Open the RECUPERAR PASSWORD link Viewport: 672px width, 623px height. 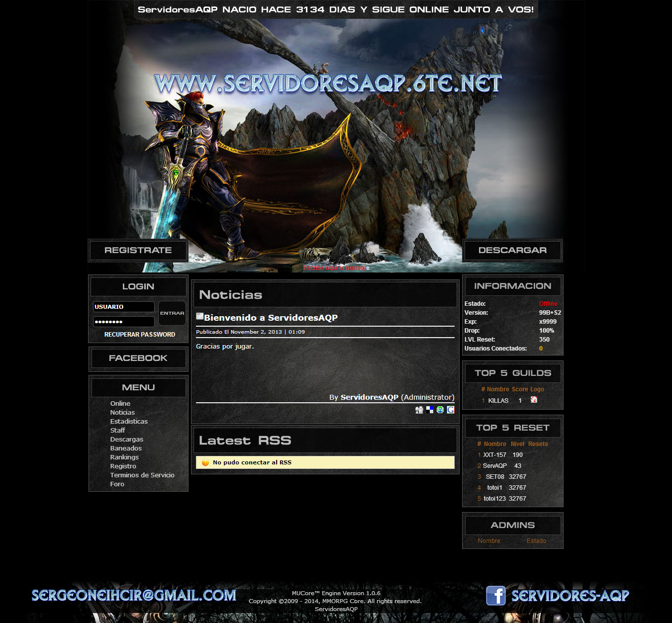click(x=140, y=335)
